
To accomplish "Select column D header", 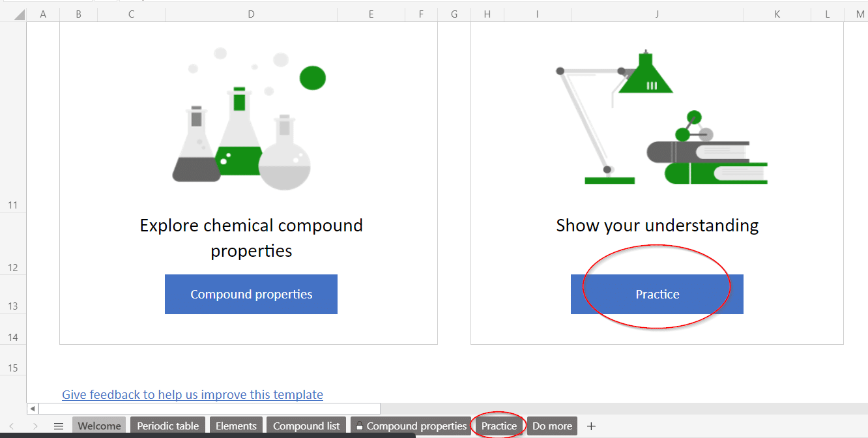I will pyautogui.click(x=251, y=14).
